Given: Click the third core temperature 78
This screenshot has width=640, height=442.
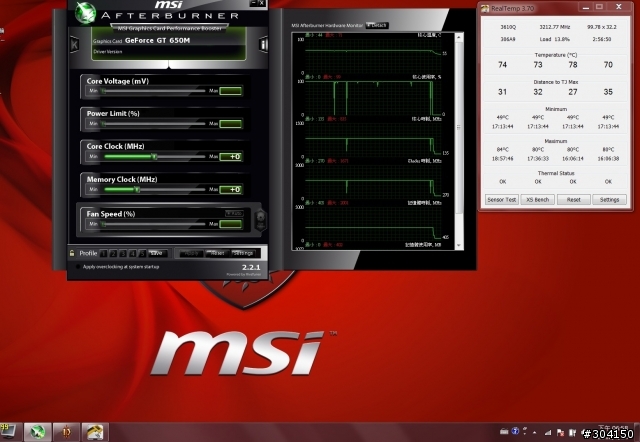Looking at the screenshot, I should 573,65.
